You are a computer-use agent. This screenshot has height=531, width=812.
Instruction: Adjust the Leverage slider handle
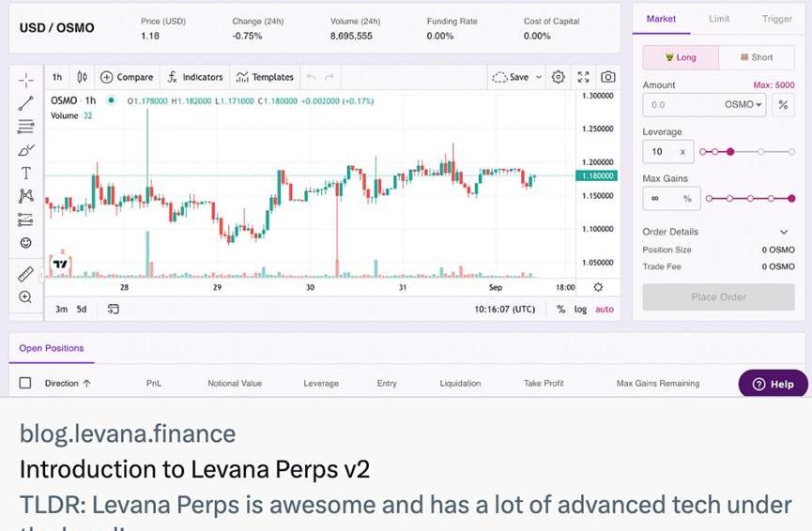[731, 151]
